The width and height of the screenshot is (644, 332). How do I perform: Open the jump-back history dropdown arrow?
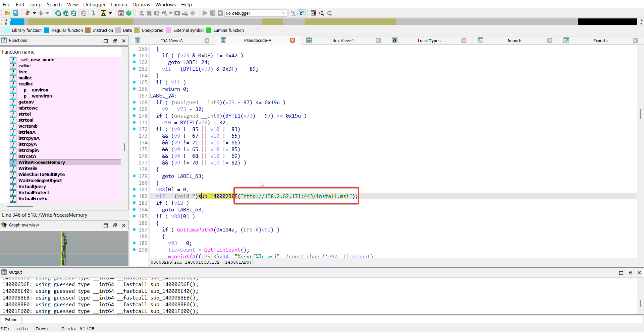34,13
